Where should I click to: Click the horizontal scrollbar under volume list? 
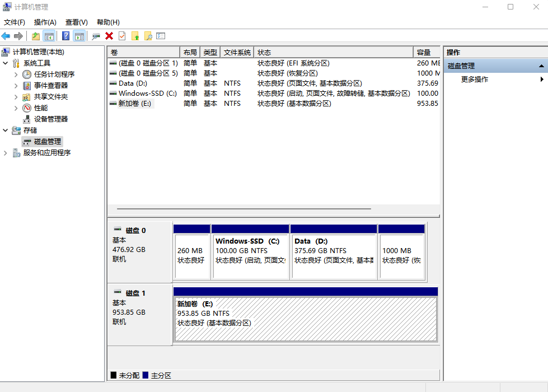[x=244, y=209]
